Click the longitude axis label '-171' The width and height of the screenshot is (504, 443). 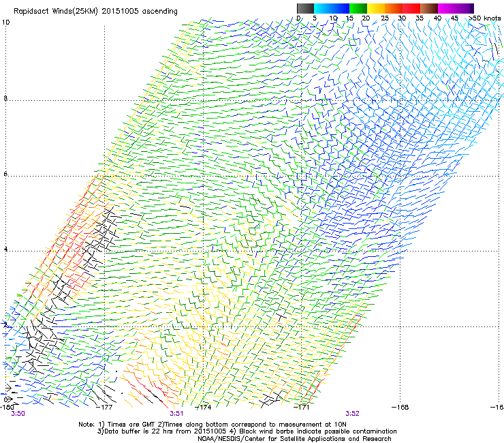coord(302,408)
